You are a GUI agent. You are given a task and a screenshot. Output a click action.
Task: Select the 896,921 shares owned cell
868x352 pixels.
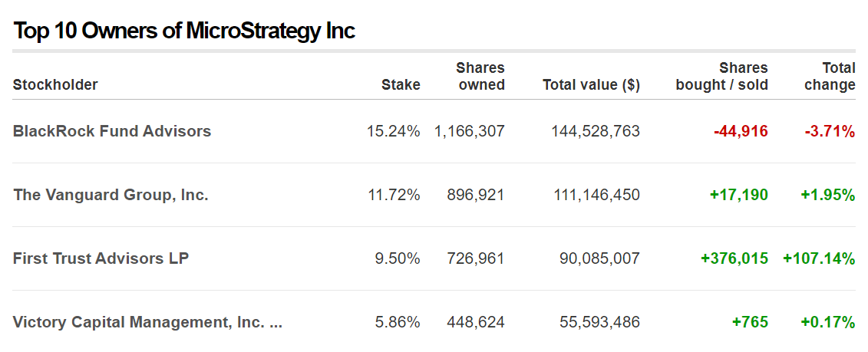click(476, 195)
